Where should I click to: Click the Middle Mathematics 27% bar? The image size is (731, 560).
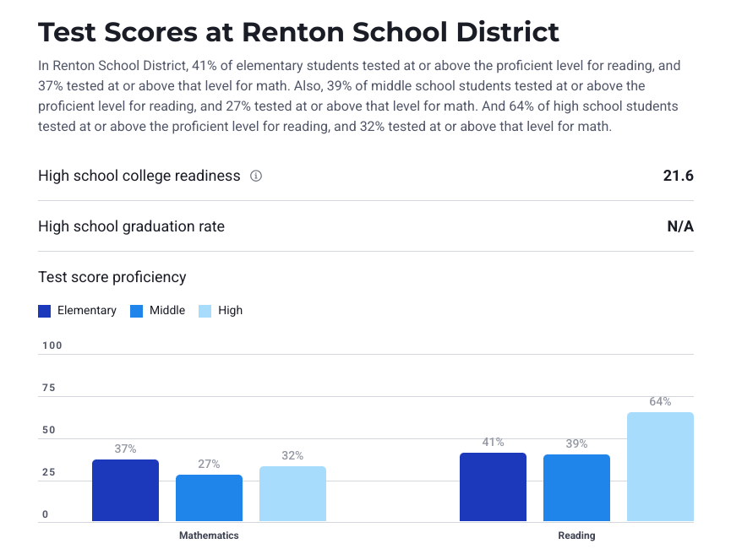click(209, 498)
